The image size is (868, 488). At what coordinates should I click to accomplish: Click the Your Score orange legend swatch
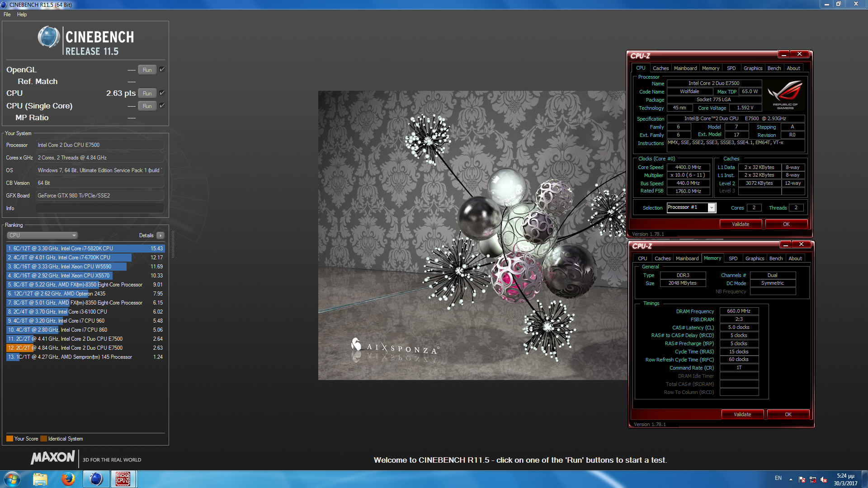tap(9, 439)
